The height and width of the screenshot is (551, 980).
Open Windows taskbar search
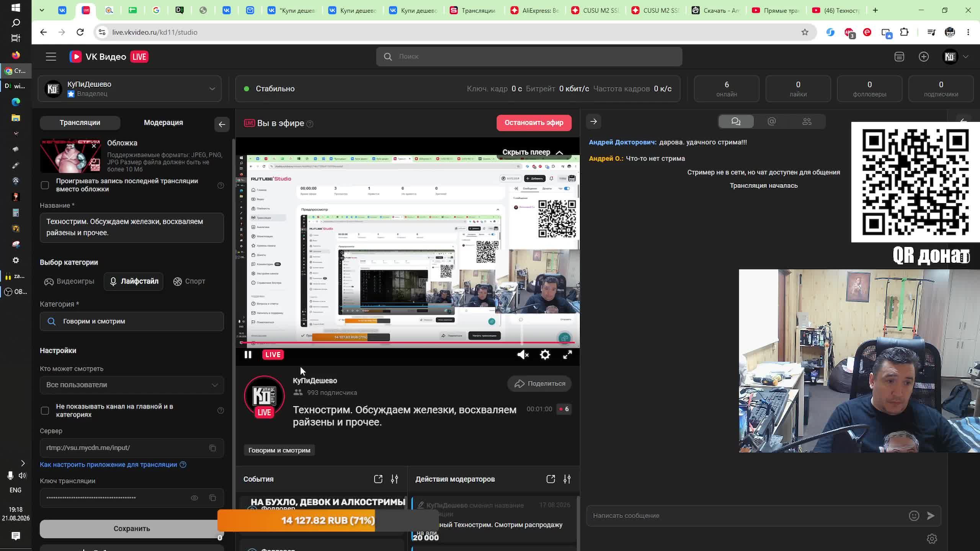pos(16,23)
